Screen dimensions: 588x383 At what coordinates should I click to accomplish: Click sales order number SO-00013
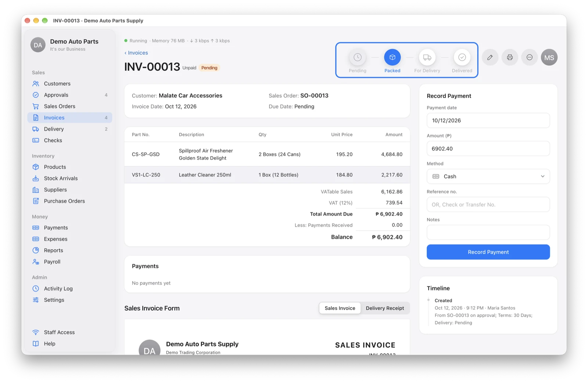pyautogui.click(x=314, y=96)
